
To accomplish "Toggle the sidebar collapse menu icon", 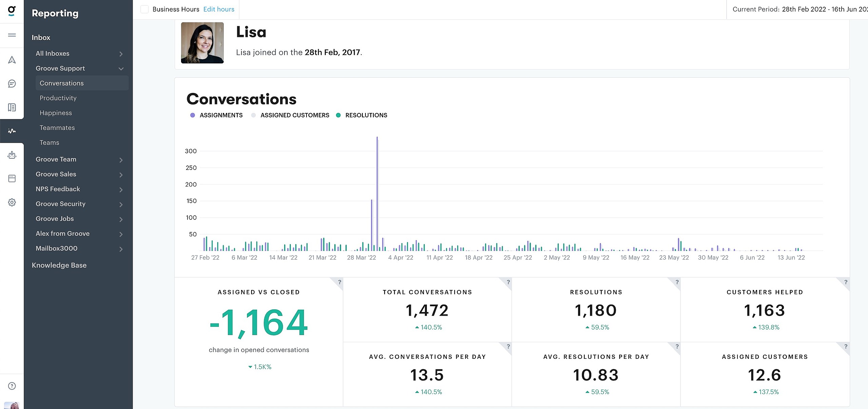I will [x=12, y=35].
